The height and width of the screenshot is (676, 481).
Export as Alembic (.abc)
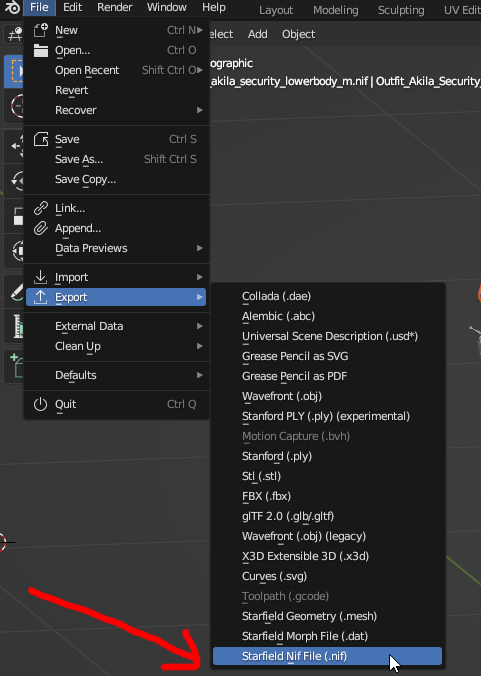(328, 316)
